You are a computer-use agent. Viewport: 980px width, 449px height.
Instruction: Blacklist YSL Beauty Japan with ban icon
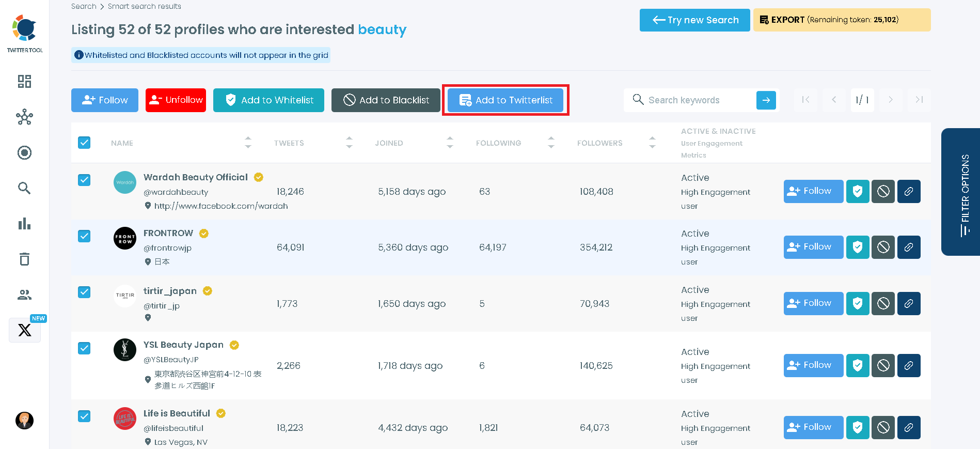pyautogui.click(x=883, y=365)
